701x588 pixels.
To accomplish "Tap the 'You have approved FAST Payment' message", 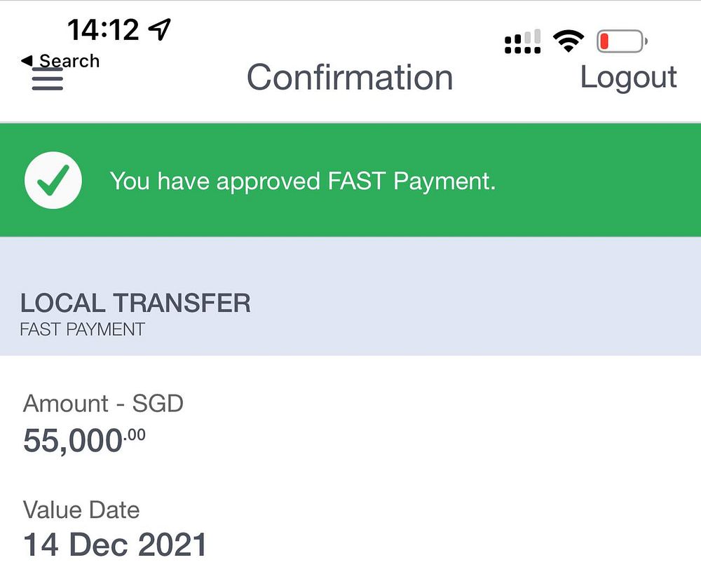I will click(303, 182).
